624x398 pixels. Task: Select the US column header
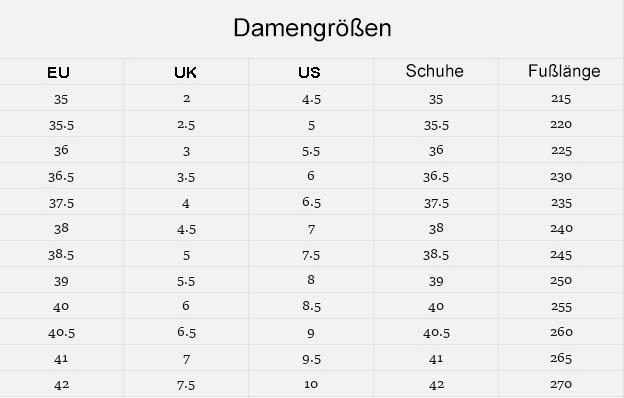point(309,72)
